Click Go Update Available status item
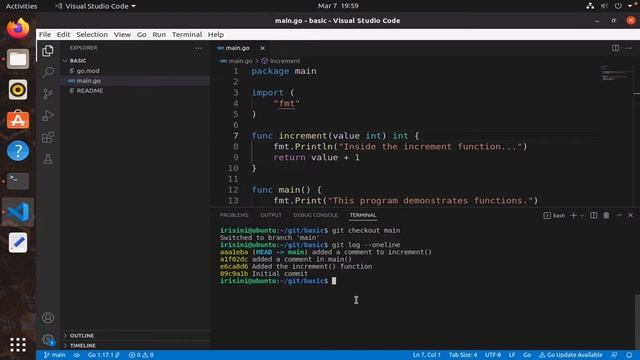The height and width of the screenshot is (360, 640). [571, 355]
